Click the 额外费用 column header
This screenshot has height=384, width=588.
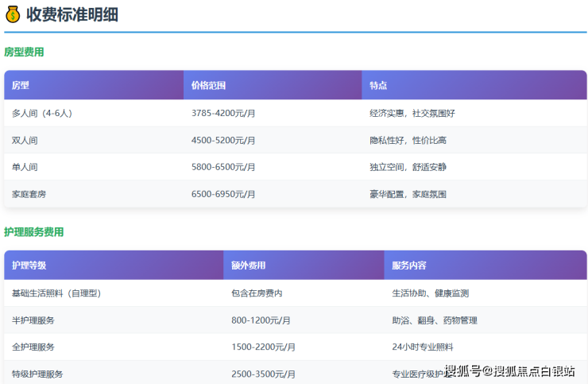249,266
